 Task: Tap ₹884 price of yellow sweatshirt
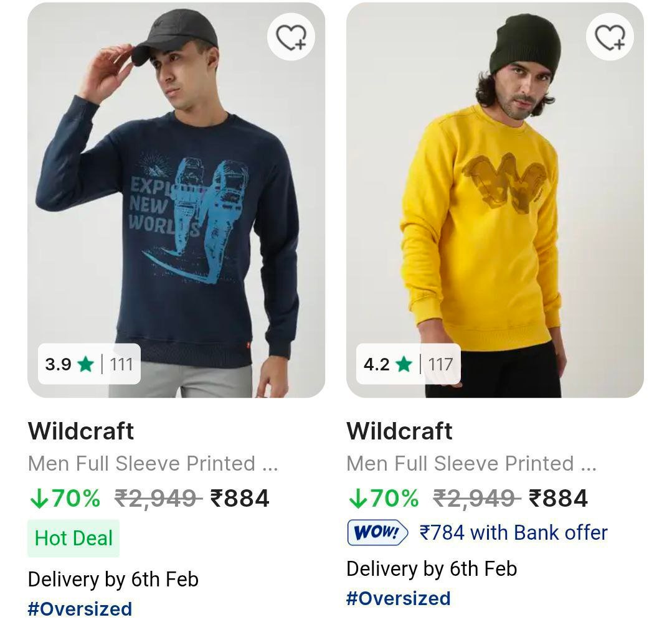coord(558,498)
